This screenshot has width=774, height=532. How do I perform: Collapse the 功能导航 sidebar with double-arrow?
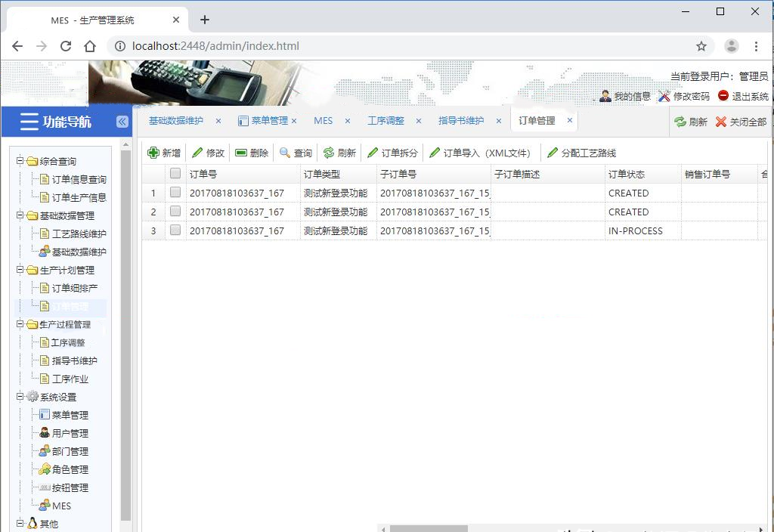(x=122, y=122)
